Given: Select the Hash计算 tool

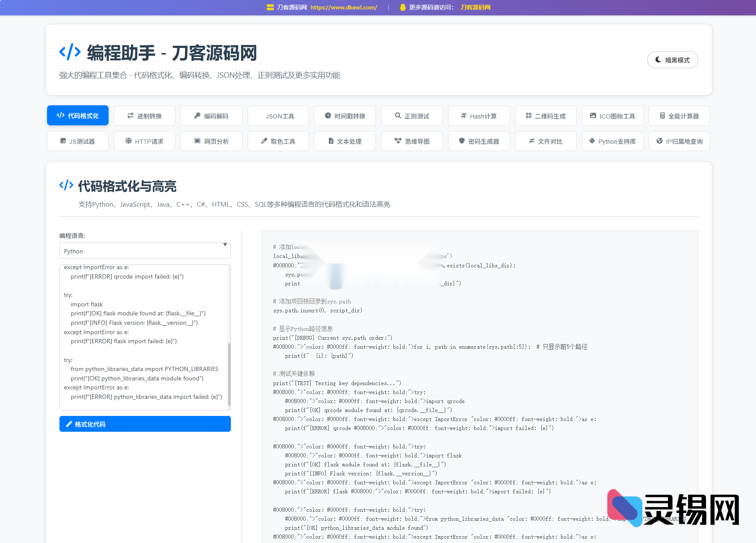Looking at the screenshot, I should pyautogui.click(x=478, y=116).
